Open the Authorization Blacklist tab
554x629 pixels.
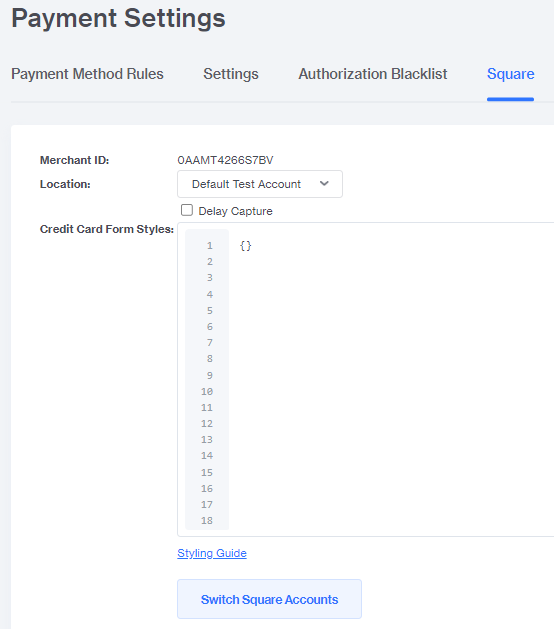(x=373, y=74)
